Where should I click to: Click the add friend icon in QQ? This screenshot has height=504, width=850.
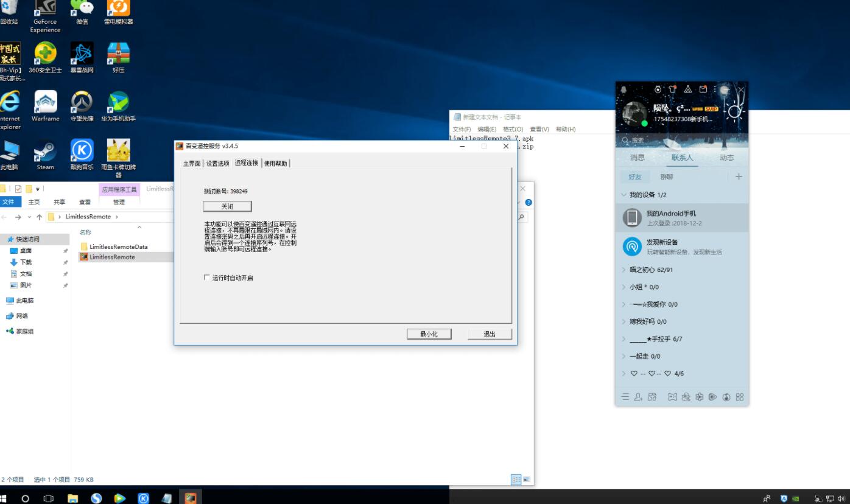[x=638, y=397]
